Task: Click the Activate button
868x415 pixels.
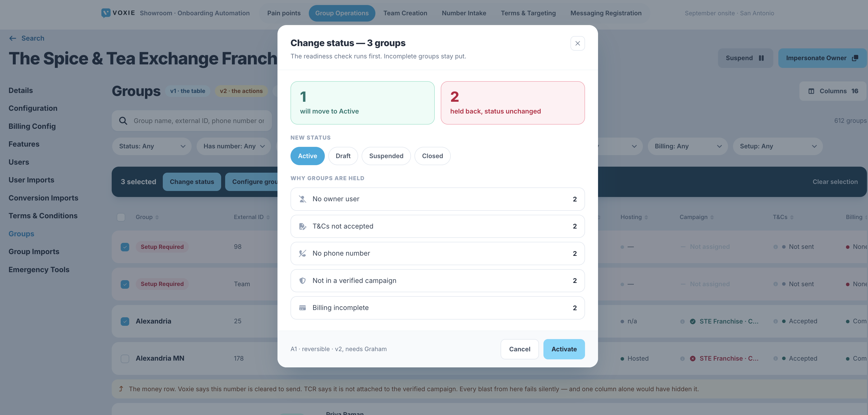Action: 564,349
